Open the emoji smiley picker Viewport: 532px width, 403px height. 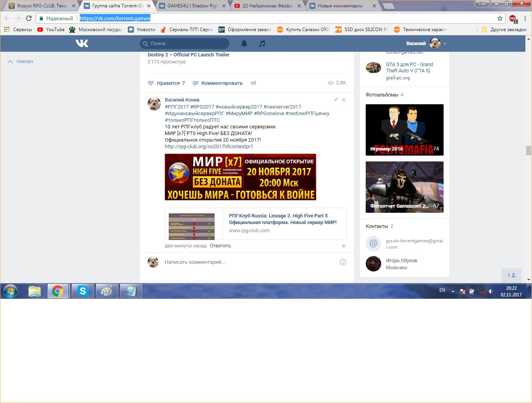343,262
